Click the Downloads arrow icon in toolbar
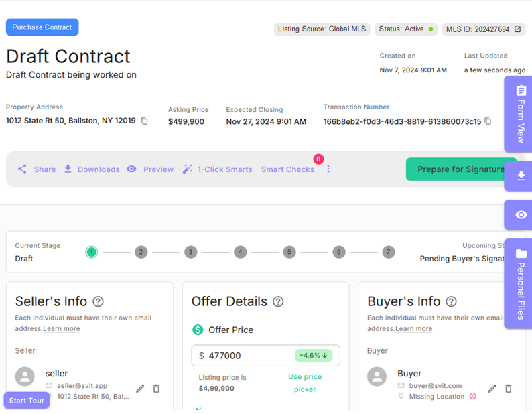 pos(68,169)
